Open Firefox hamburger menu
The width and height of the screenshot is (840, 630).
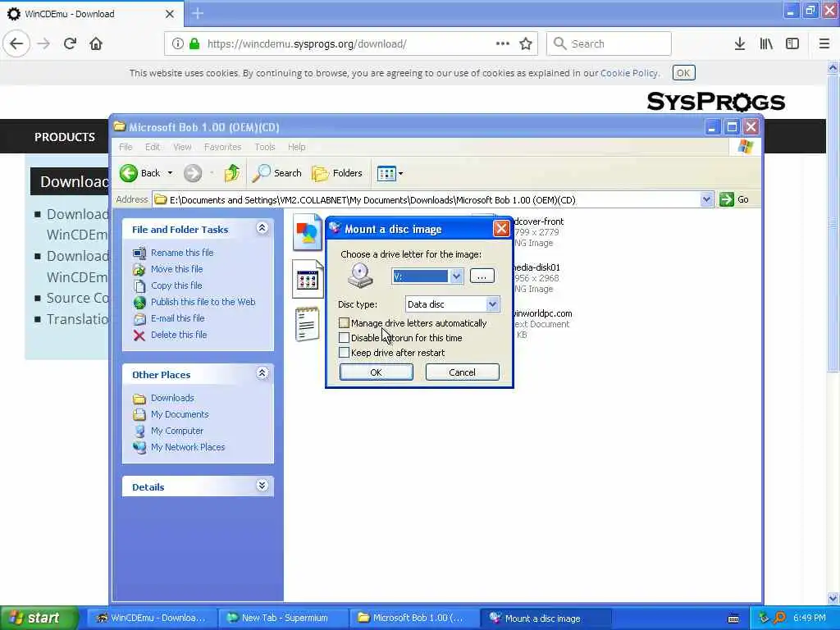[x=824, y=43]
